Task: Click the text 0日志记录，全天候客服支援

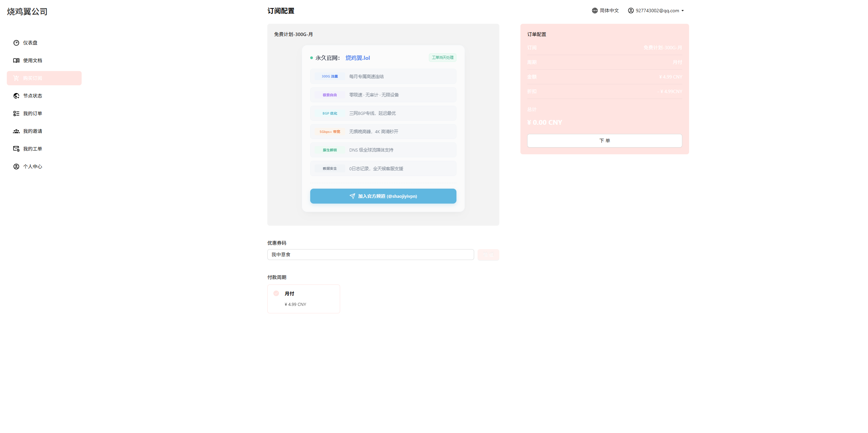Action: click(x=376, y=169)
